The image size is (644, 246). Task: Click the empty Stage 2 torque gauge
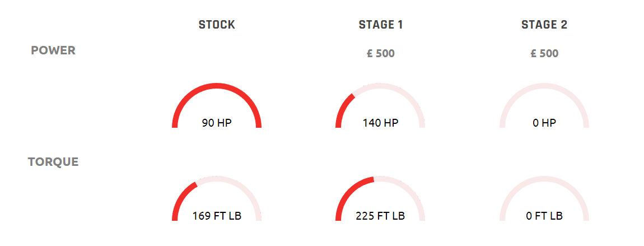[x=544, y=198]
